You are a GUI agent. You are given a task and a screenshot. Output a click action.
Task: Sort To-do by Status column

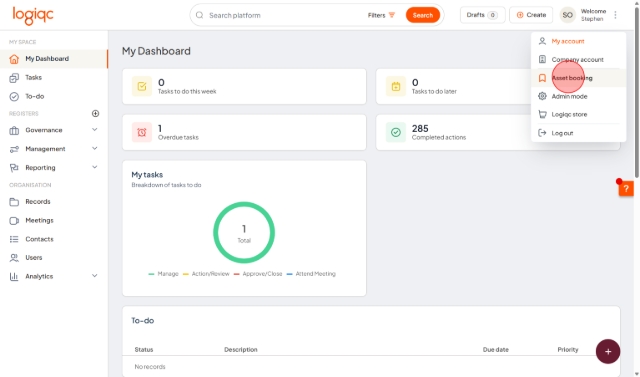144,350
